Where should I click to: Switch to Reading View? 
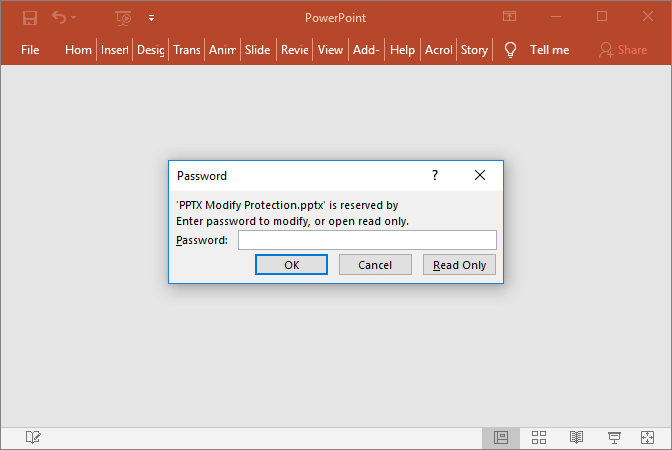coord(577,437)
